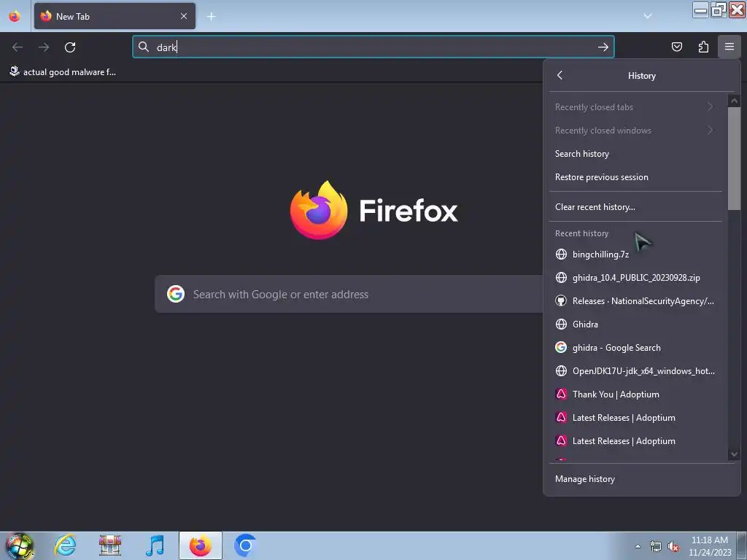This screenshot has height=560, width=747.
Task: Click the GitHub icon beside Releases entry
Action: [x=561, y=301]
